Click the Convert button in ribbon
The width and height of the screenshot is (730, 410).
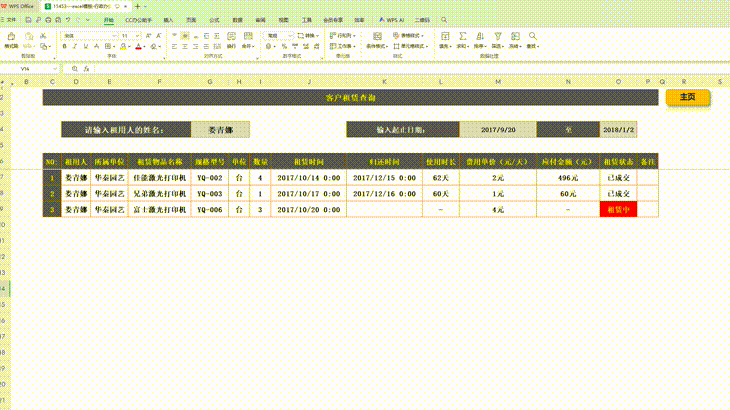coord(308,36)
